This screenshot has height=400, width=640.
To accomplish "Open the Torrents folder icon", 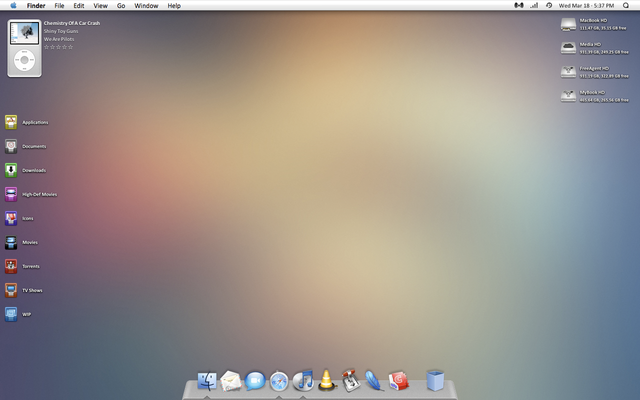I will point(11,266).
